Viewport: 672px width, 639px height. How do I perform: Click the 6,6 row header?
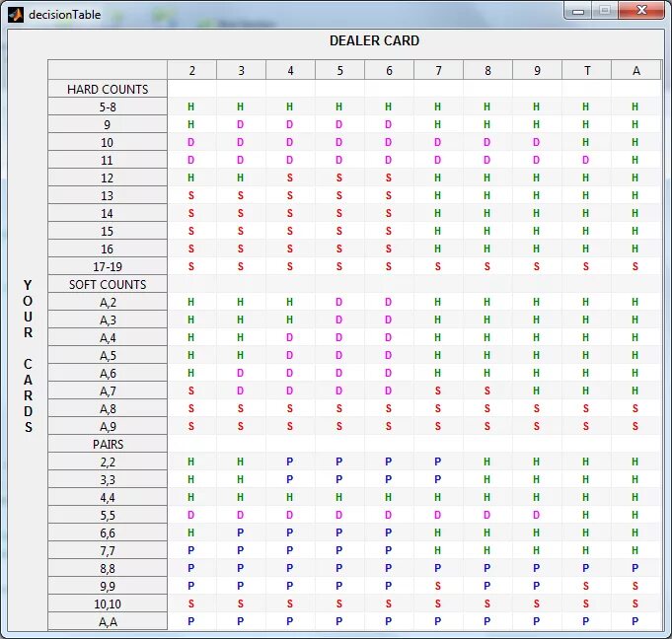108,533
